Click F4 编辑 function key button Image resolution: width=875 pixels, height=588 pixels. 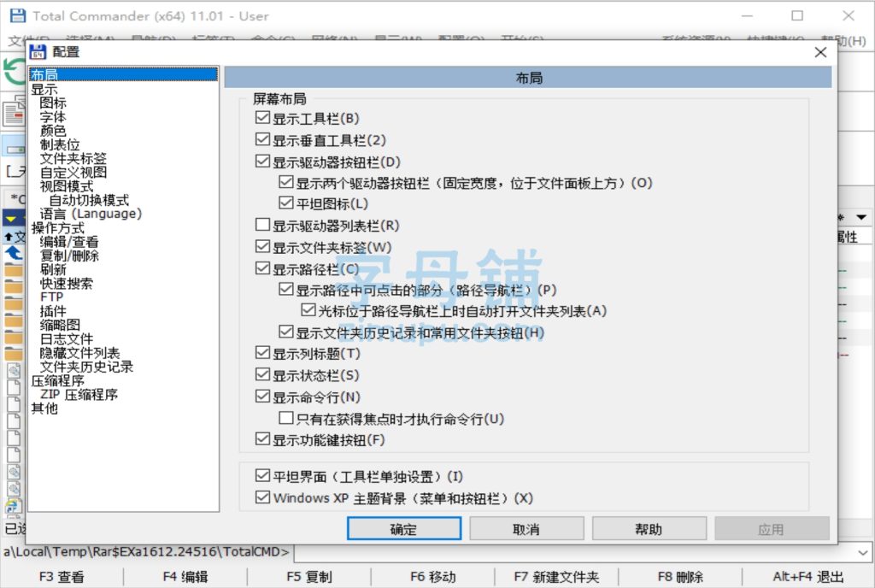click(185, 576)
